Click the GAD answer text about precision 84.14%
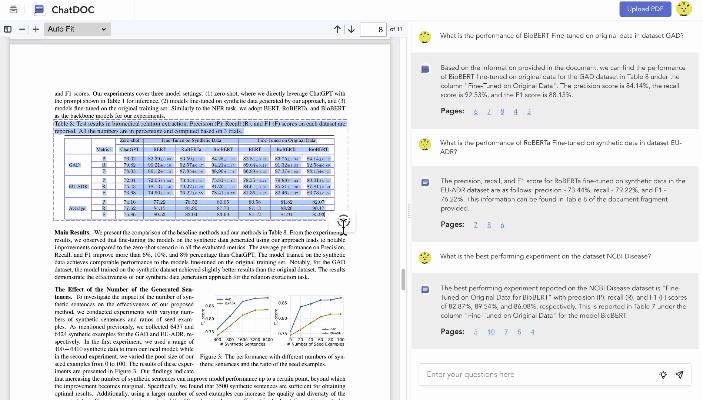703x400 pixels. [563, 81]
